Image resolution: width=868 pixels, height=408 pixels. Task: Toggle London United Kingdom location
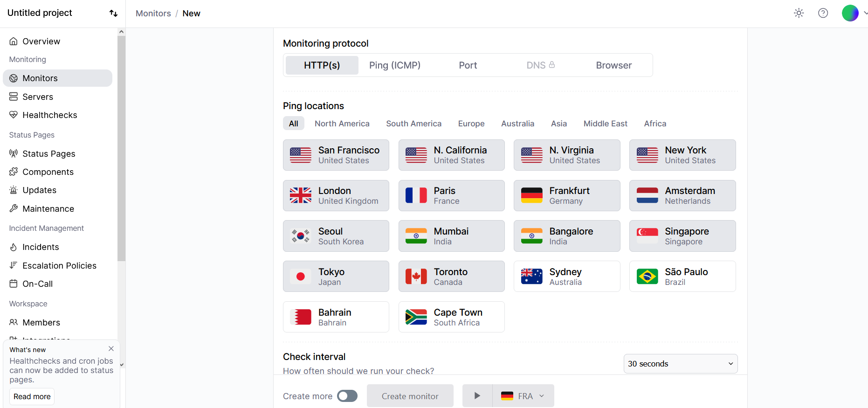click(x=336, y=195)
